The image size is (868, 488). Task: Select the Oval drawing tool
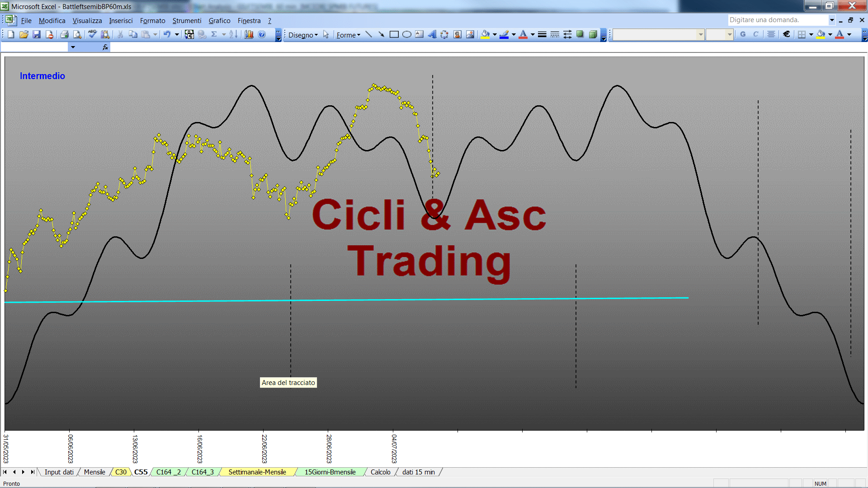pyautogui.click(x=406, y=34)
